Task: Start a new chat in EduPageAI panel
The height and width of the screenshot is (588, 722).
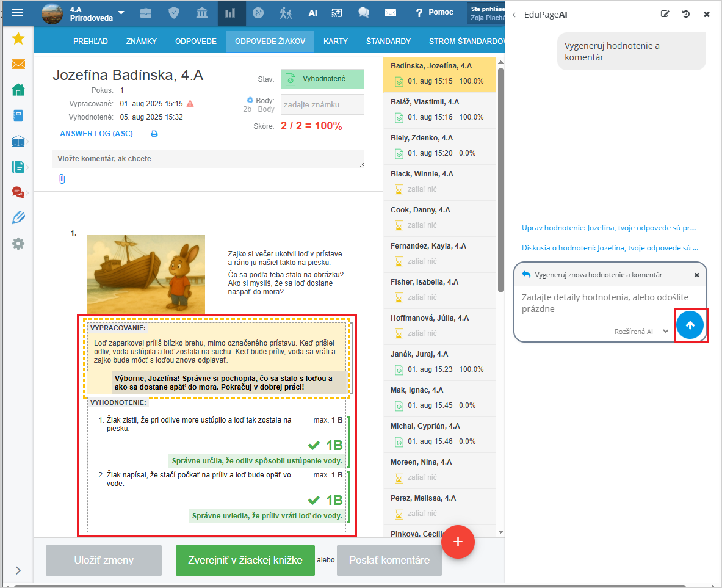Action: 665,14
